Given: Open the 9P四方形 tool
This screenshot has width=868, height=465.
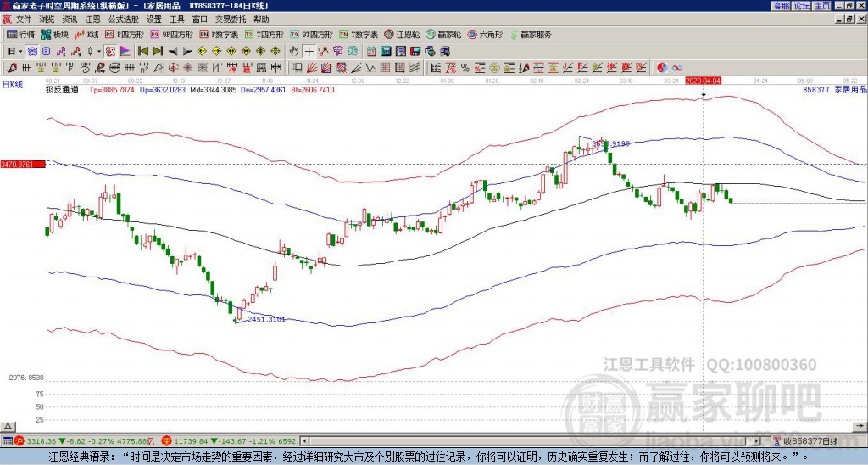Looking at the screenshot, I should tap(171, 35).
